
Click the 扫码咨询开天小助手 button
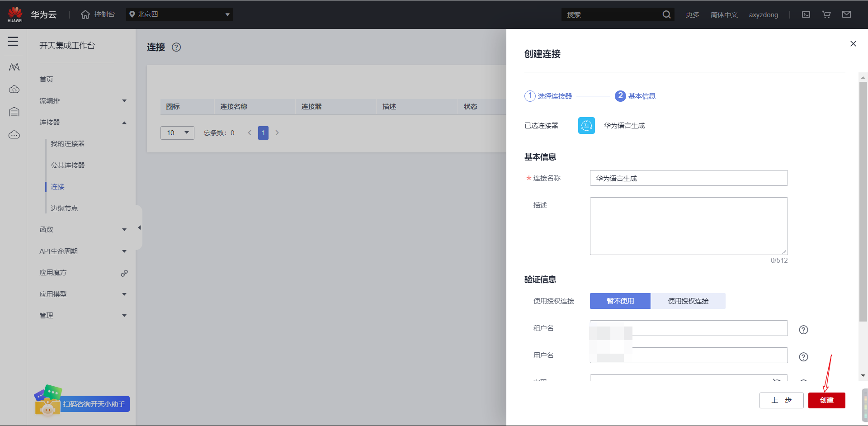pyautogui.click(x=94, y=404)
